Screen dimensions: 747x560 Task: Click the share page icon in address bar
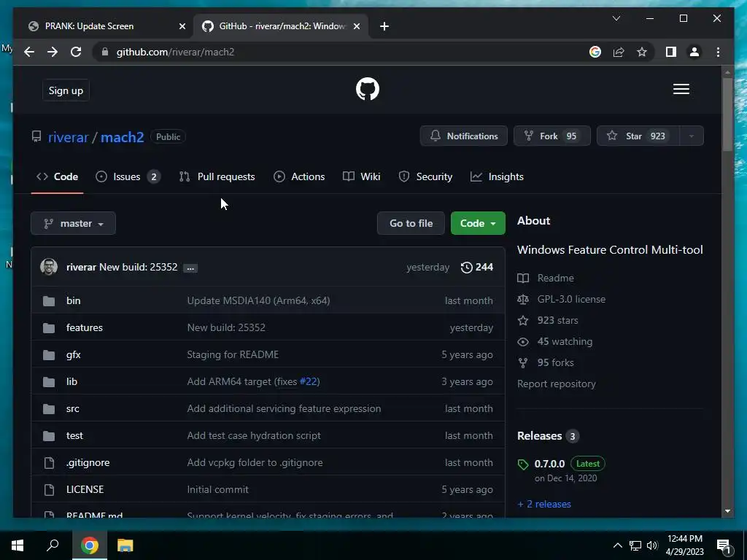[619, 52]
